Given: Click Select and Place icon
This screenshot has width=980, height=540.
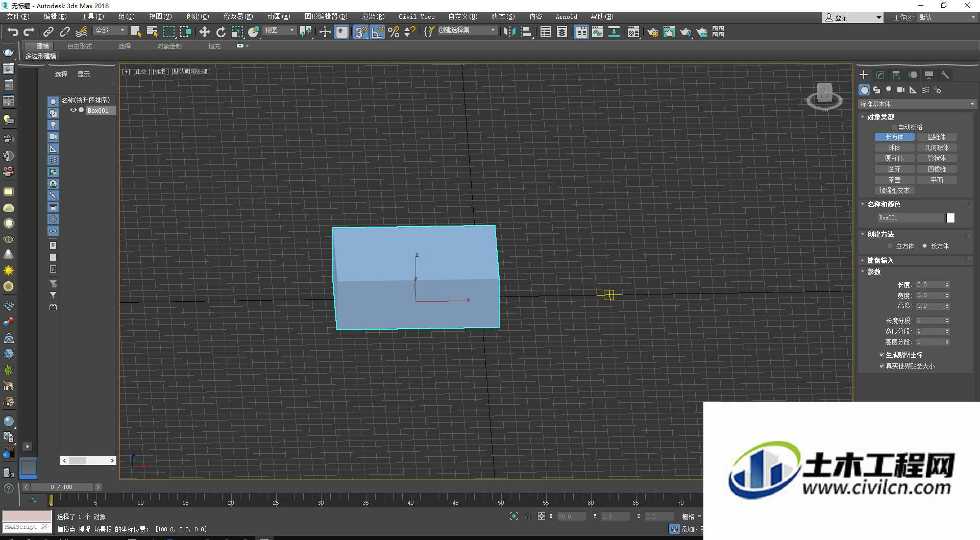Looking at the screenshot, I should (x=254, y=32).
